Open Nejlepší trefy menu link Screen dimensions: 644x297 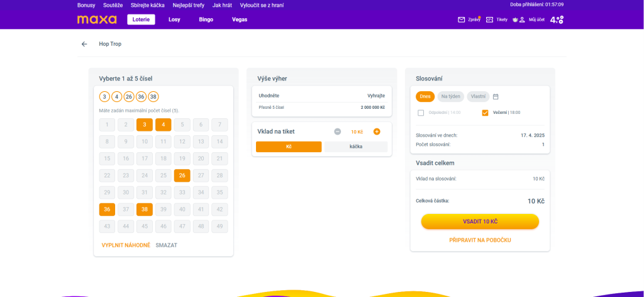[x=189, y=5]
